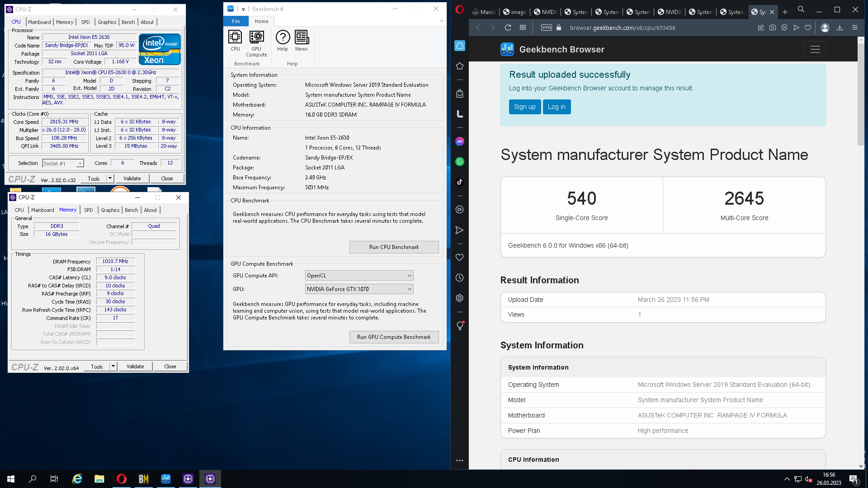Click Log in on Geekbench Browser
This screenshot has width=868, height=488.
tap(557, 107)
